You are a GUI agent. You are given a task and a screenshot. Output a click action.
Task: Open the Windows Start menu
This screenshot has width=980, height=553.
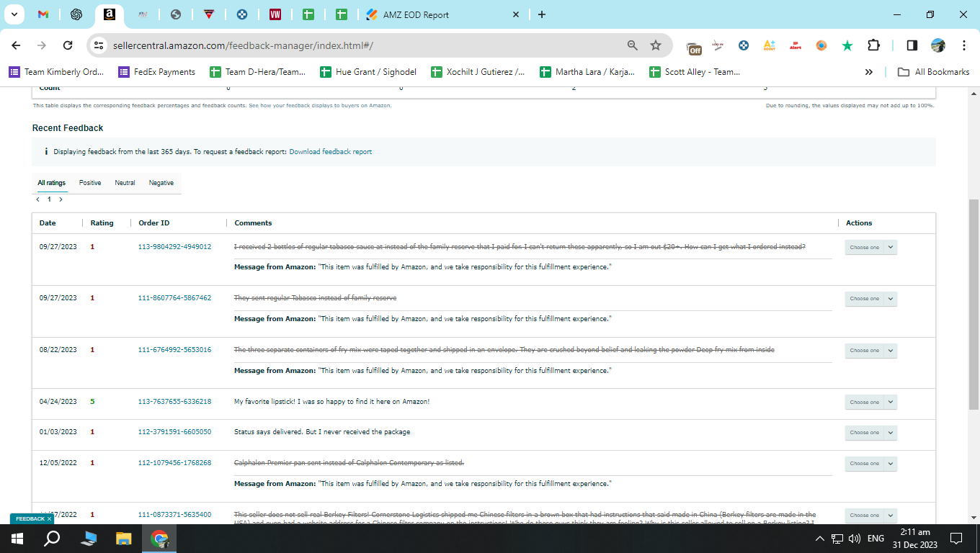[17, 539]
